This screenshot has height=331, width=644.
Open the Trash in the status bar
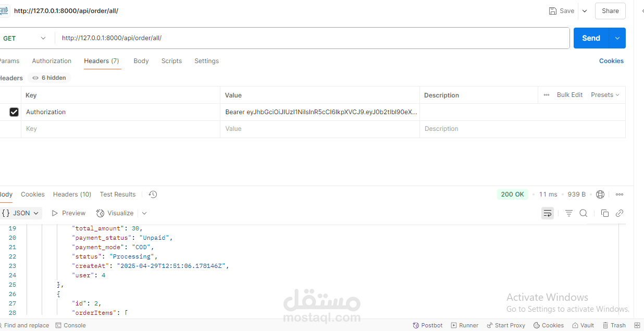pos(614,325)
